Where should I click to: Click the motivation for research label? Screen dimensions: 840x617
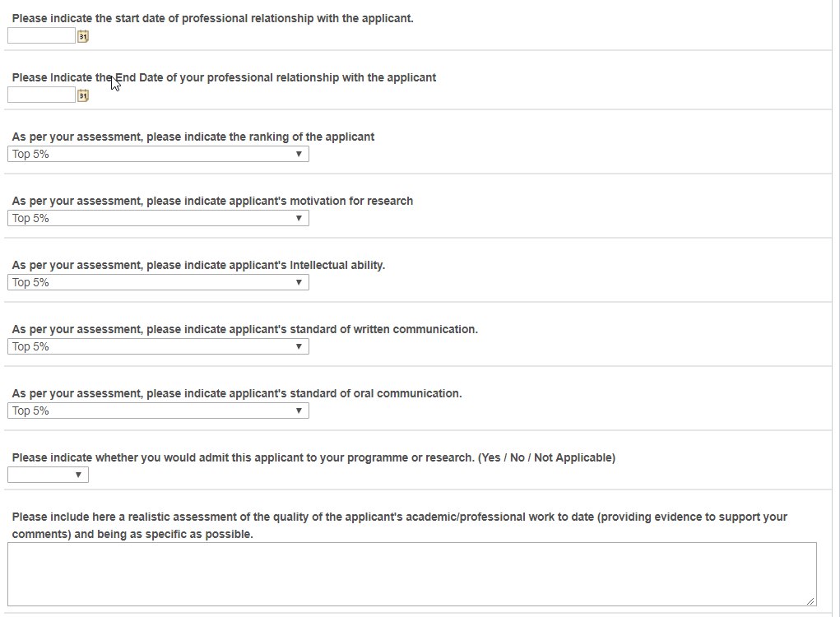coord(212,201)
